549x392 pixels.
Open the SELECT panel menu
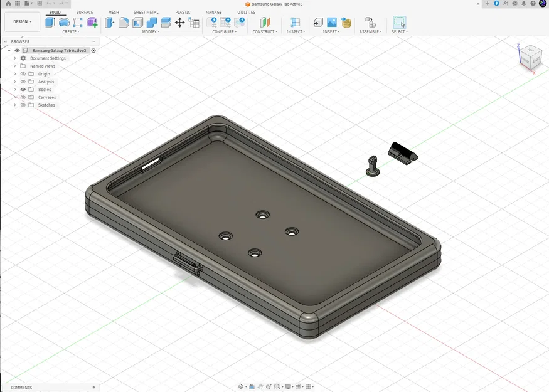click(400, 31)
